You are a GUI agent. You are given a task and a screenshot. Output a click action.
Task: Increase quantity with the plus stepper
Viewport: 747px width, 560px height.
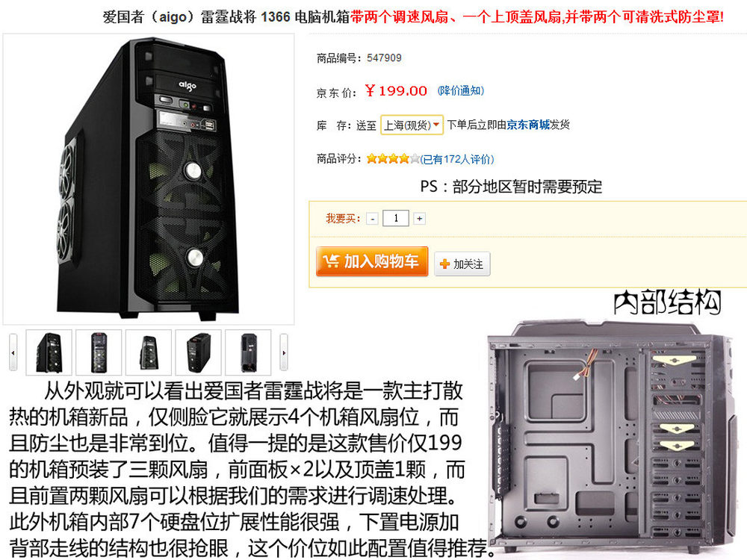tap(419, 219)
